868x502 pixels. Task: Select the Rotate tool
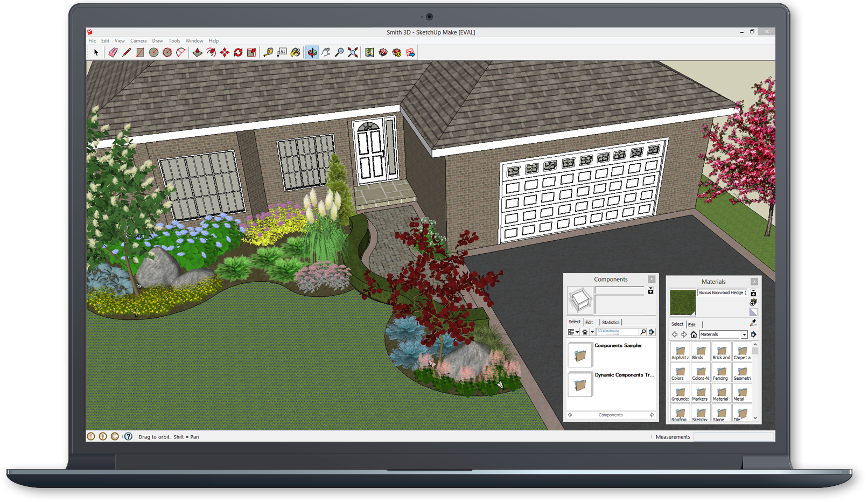238,52
